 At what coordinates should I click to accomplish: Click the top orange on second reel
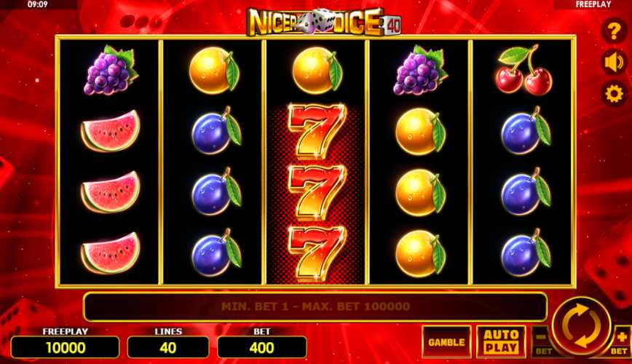pos(213,71)
